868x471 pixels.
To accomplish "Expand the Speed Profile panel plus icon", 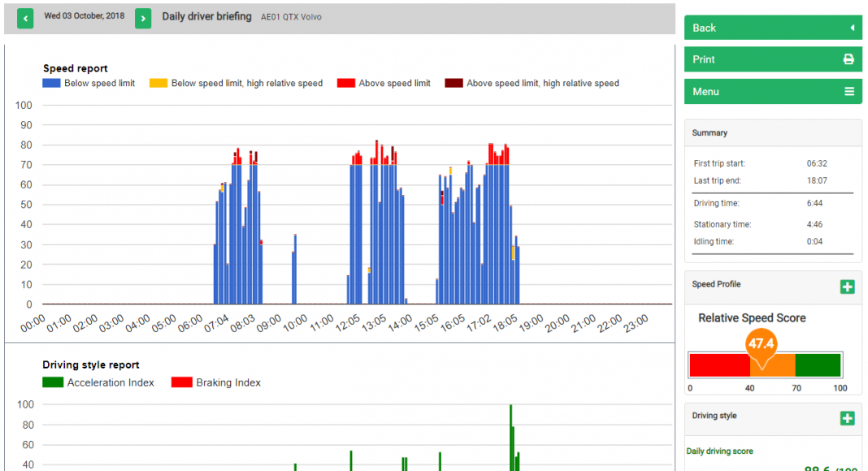I will pos(847,287).
